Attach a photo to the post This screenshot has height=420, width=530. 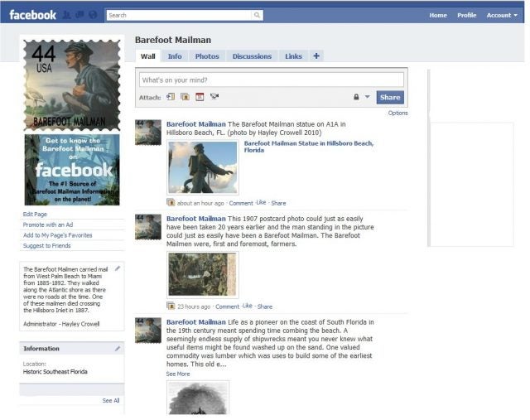[185, 97]
